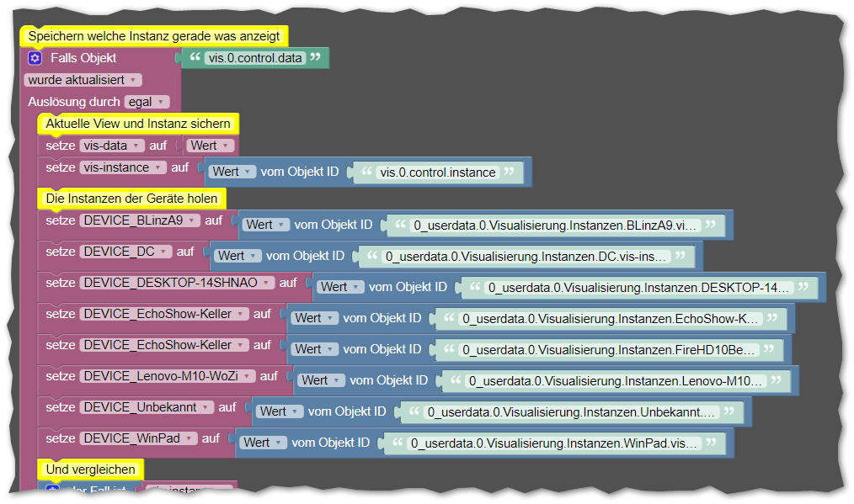854x504 pixels.
Task: Open the Wert dropdown before vis.0.control.instance
Action: click(232, 172)
